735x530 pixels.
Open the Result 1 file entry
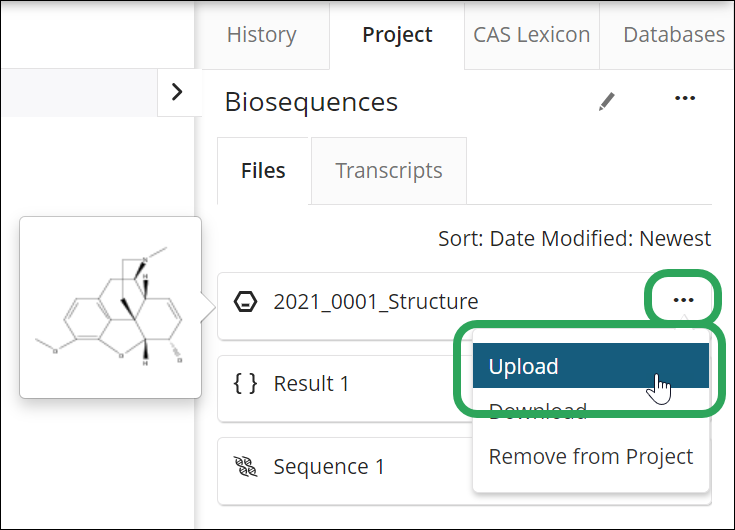pos(311,383)
